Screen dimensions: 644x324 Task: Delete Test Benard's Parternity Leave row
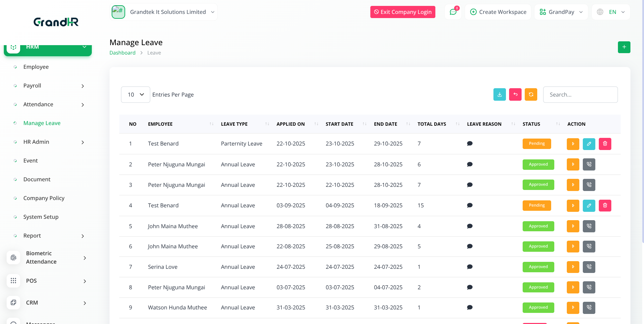pos(605,144)
